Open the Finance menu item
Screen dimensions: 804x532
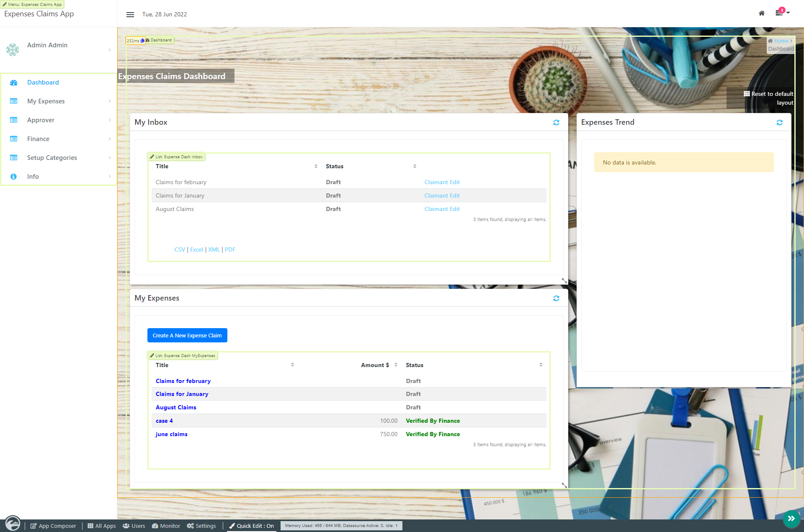38,139
